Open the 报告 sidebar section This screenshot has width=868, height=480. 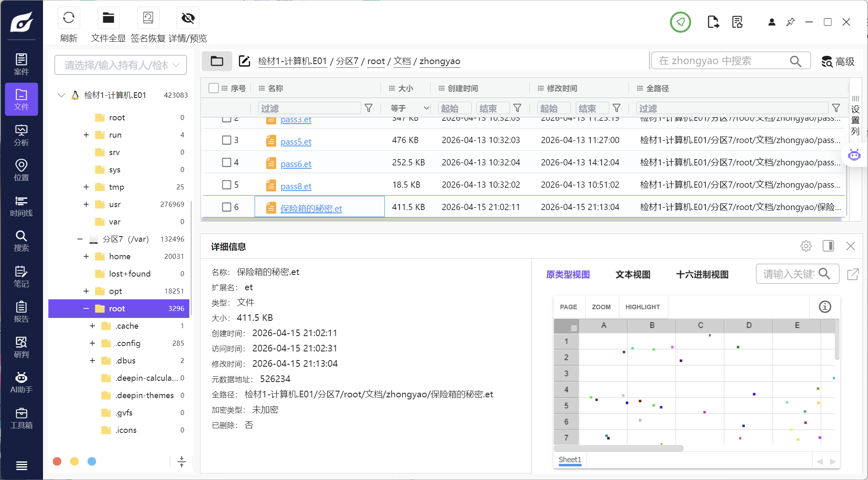(21, 312)
